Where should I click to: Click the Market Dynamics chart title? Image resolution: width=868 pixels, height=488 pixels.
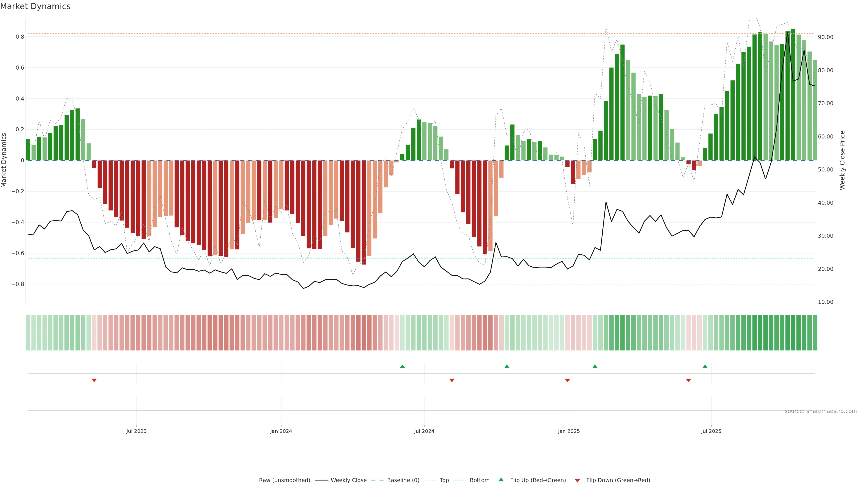(x=35, y=6)
